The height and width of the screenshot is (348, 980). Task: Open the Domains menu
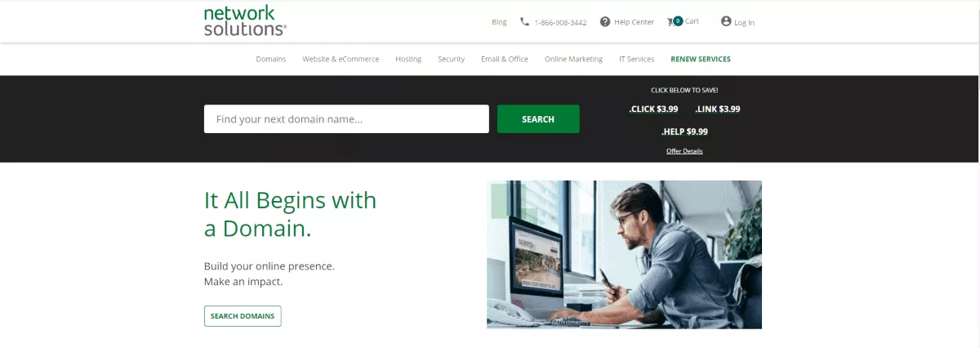(271, 59)
